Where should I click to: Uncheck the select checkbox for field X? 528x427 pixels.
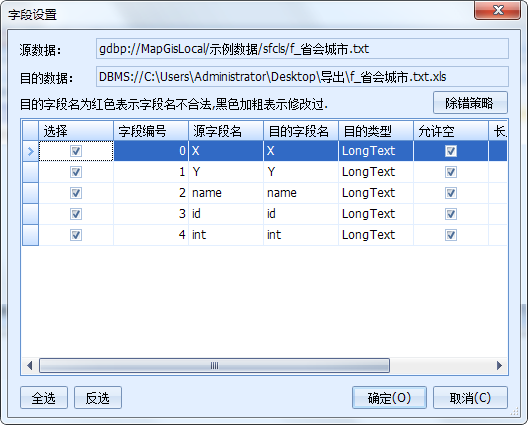[76, 151]
